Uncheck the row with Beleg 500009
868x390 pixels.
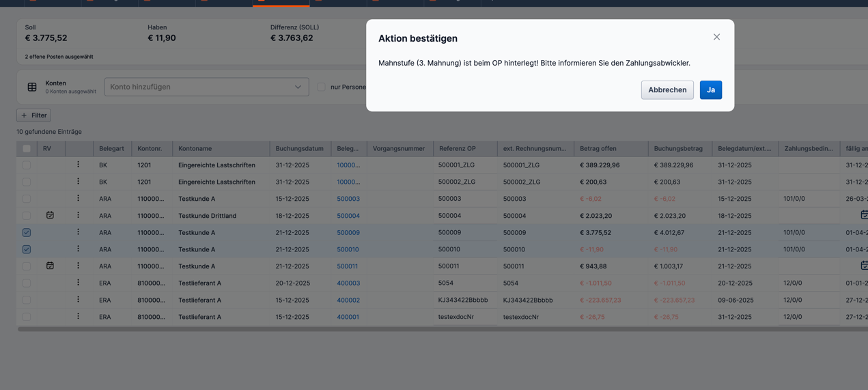(x=27, y=232)
